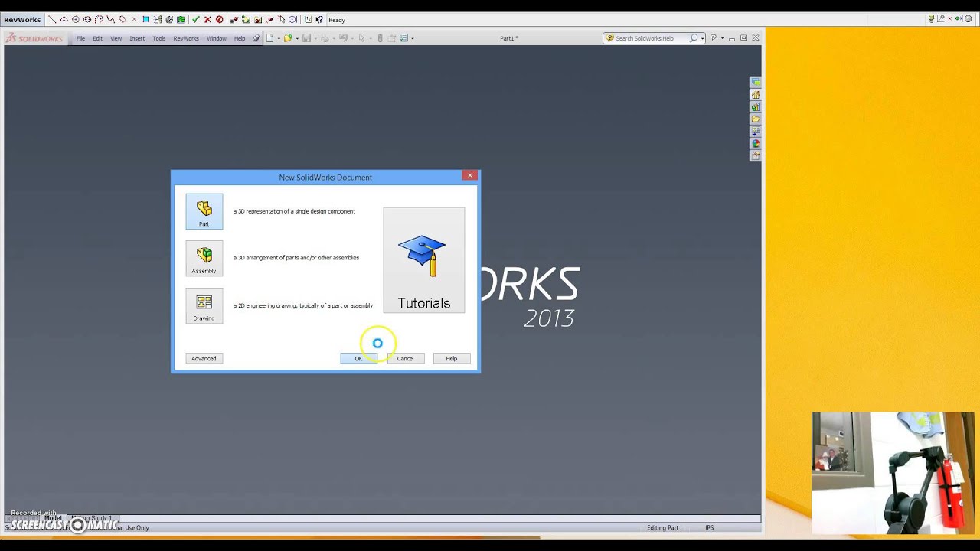Cancel the New SolidWorks Document dialog
The image size is (980, 551).
(405, 358)
